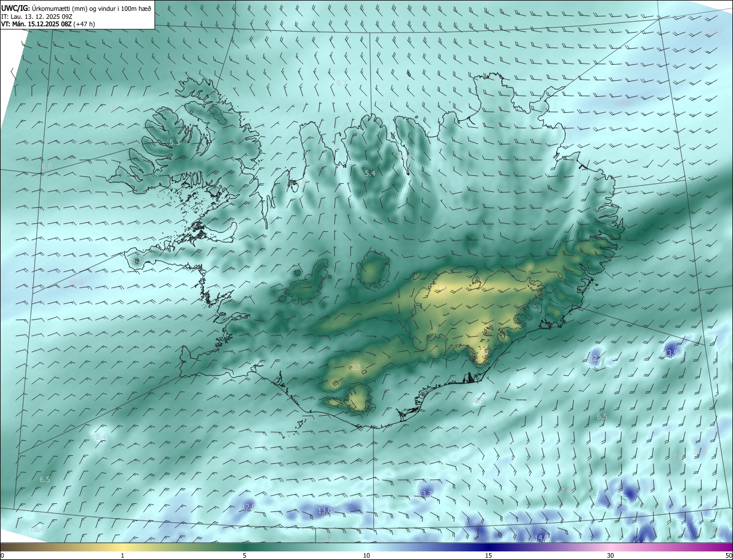This screenshot has height=560, width=733.
Task: Click the 50 tick on the color scale
Action: tap(728, 555)
